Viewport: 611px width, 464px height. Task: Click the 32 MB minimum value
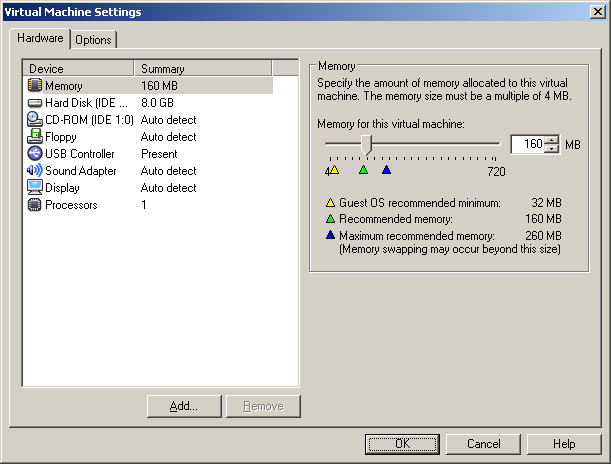(546, 203)
